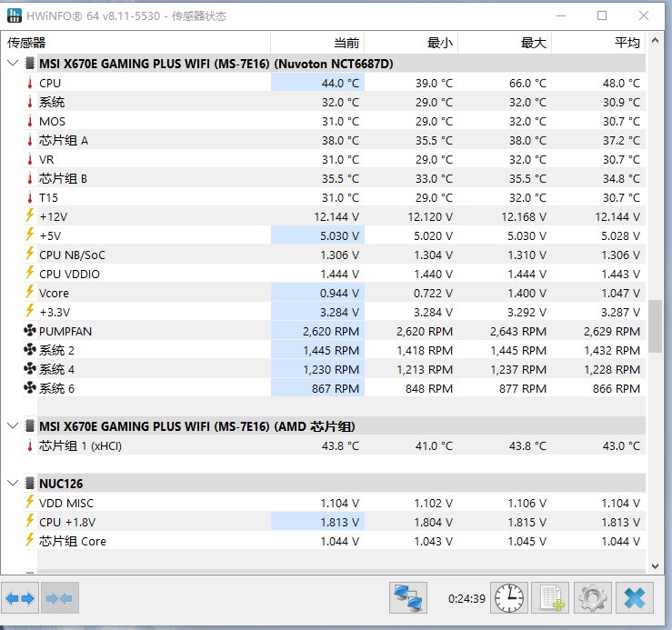The image size is (672, 630).
Task: Click the 最小 column header
Action: point(411,43)
